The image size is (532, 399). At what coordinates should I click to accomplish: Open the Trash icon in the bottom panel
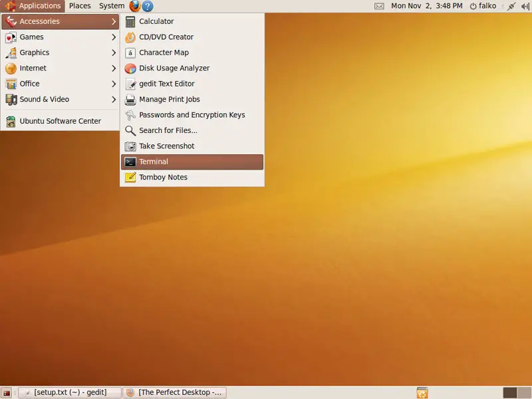422,392
